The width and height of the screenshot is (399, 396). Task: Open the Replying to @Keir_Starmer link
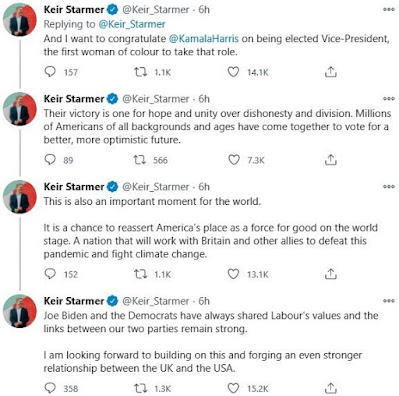click(132, 24)
